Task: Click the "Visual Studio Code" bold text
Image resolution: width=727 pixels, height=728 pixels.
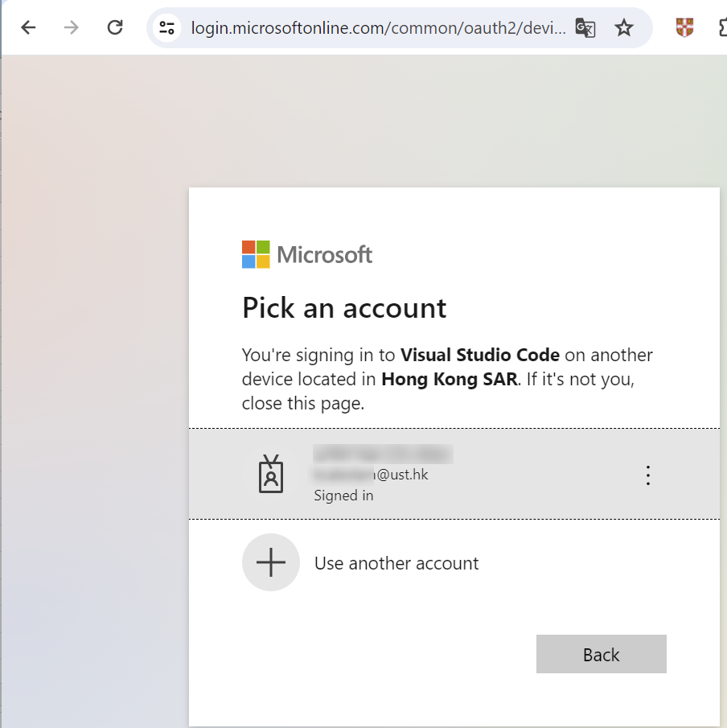Action: click(480, 356)
